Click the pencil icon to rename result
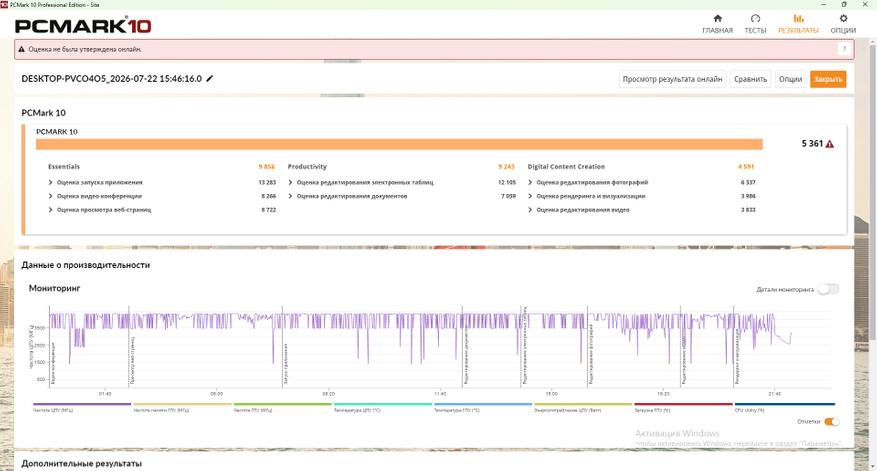 pyautogui.click(x=210, y=78)
